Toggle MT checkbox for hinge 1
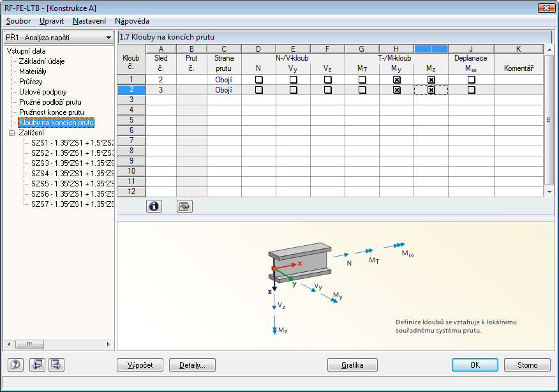Image resolution: width=559 pixels, height=392 pixels. [x=362, y=80]
